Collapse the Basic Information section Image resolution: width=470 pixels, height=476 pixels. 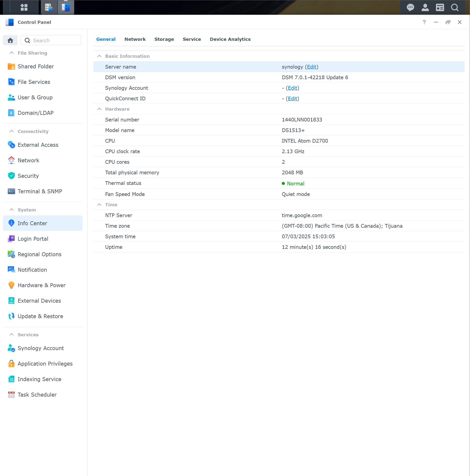tap(99, 56)
